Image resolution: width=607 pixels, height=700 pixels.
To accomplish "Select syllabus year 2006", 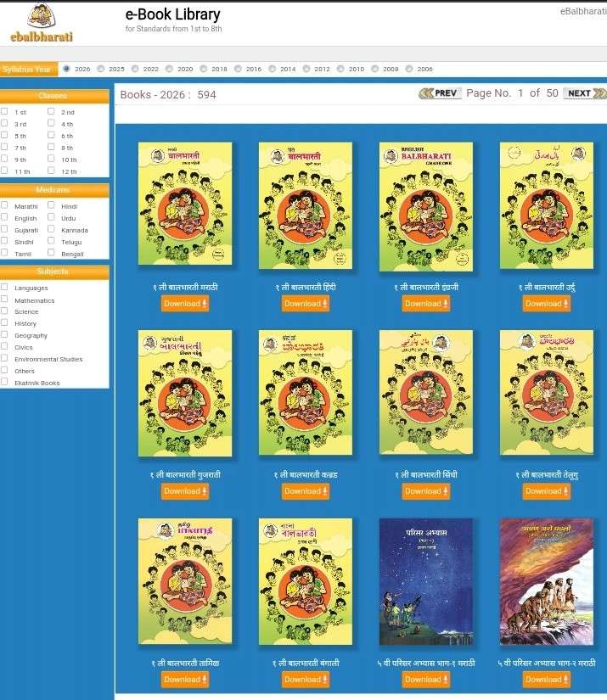I will pos(408,69).
